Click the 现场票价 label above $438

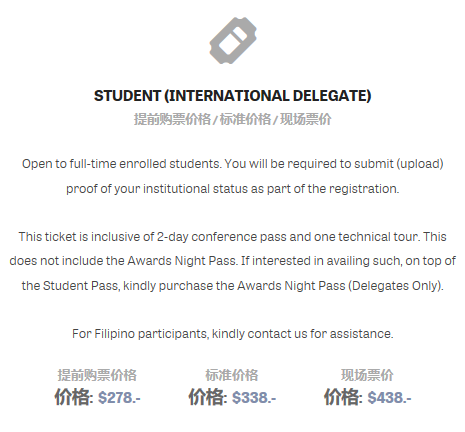click(367, 375)
